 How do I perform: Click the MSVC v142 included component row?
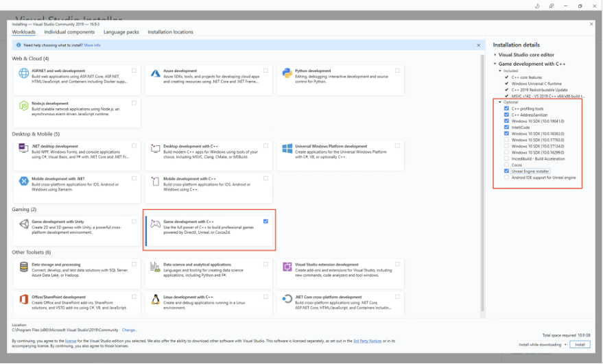(x=544, y=96)
